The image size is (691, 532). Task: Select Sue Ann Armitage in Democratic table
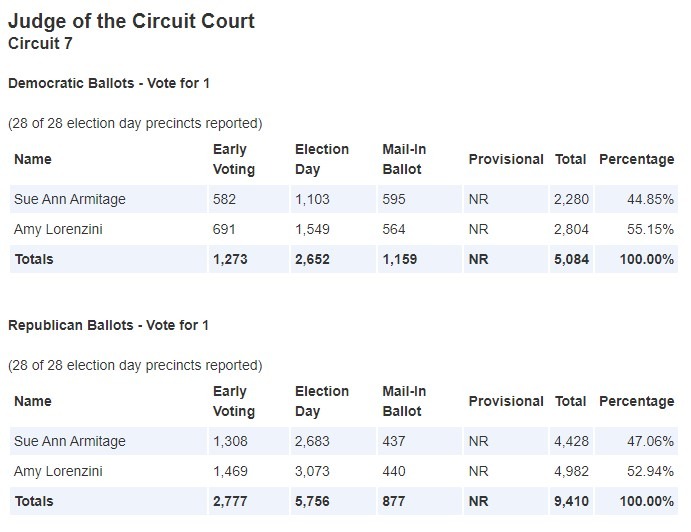(x=70, y=199)
